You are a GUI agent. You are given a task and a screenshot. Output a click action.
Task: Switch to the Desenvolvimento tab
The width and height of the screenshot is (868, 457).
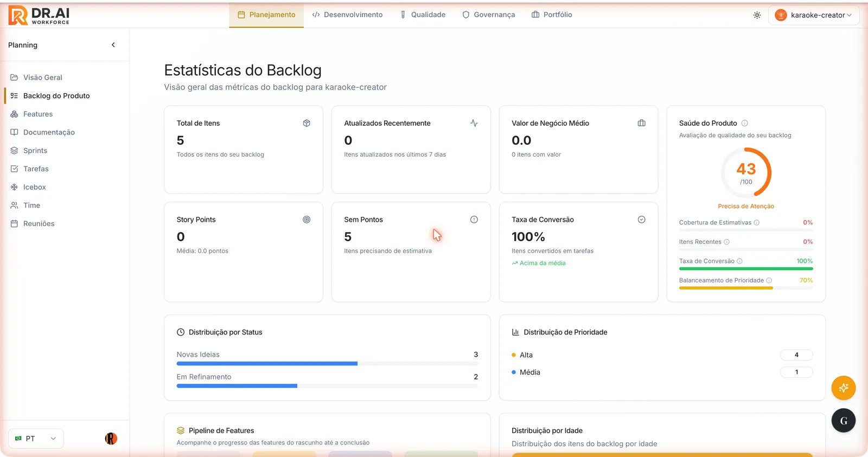point(347,15)
